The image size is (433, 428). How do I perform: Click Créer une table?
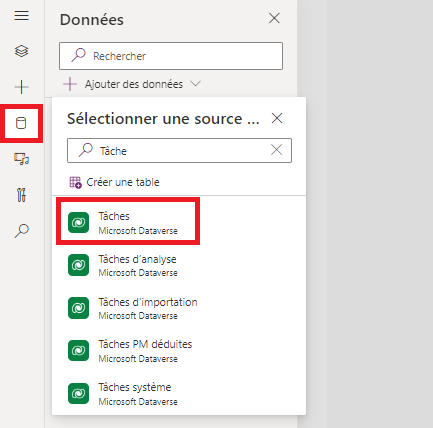pos(114,182)
